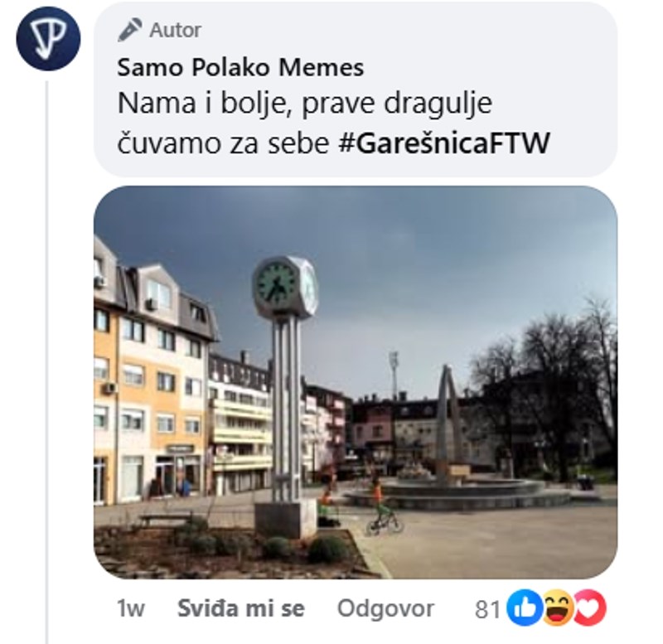Click the microphone Autor badge icon
The image size is (663, 644).
pos(130,30)
